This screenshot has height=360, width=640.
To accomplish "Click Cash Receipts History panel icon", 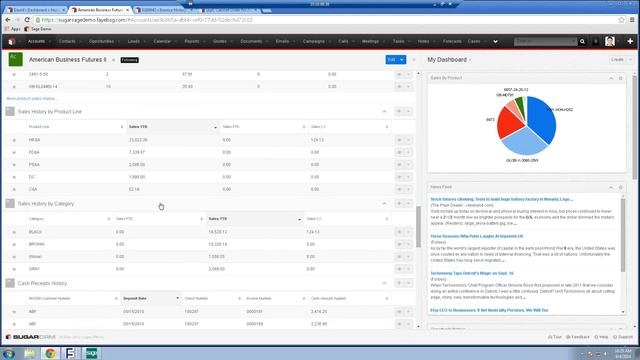I will point(10,283).
